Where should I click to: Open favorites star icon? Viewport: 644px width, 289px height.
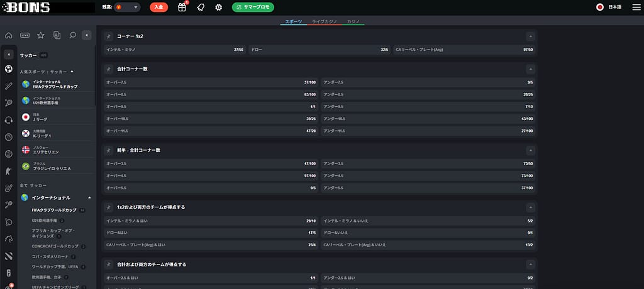coord(41,35)
